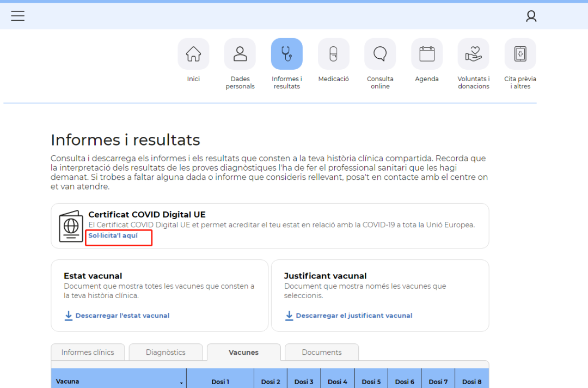Go to Inici home icon
Image resolution: width=588 pixels, height=388 pixels.
click(193, 54)
